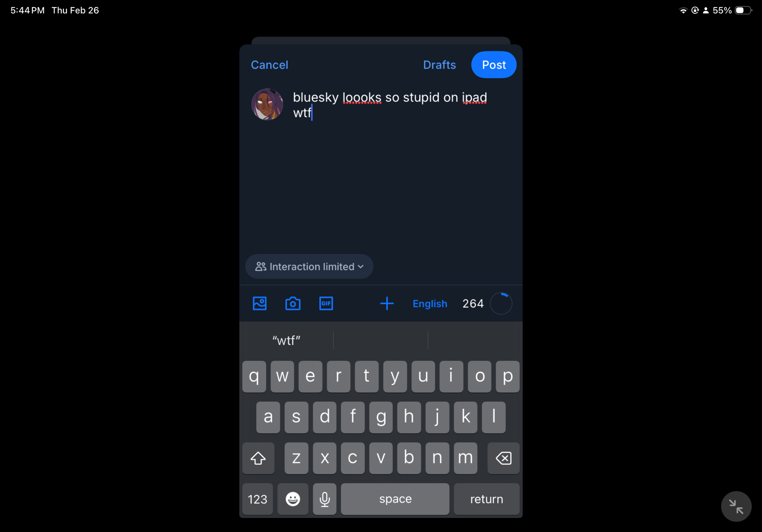Toggle the shift key on keyboard
Screen dimensions: 762x532
coord(258,458)
